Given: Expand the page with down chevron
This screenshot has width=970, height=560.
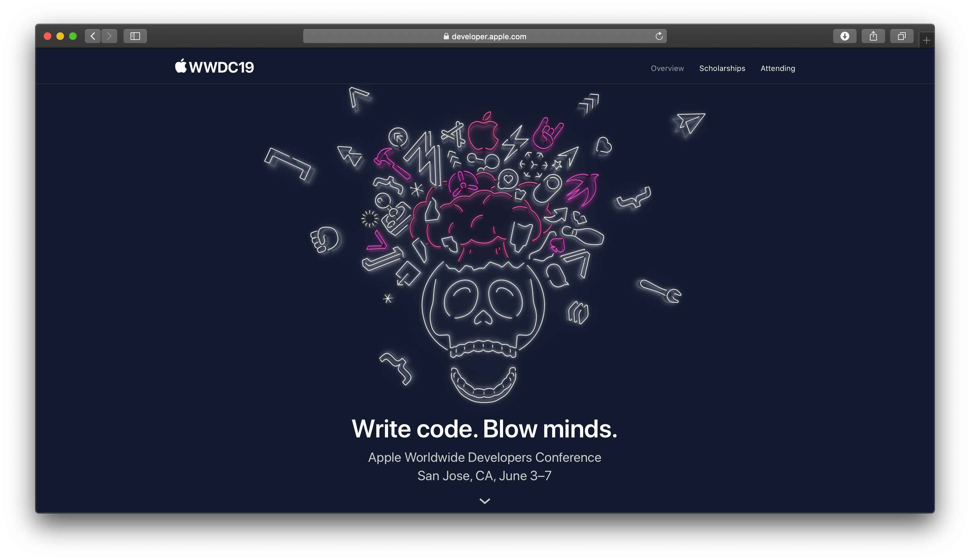Looking at the screenshot, I should coord(485,501).
